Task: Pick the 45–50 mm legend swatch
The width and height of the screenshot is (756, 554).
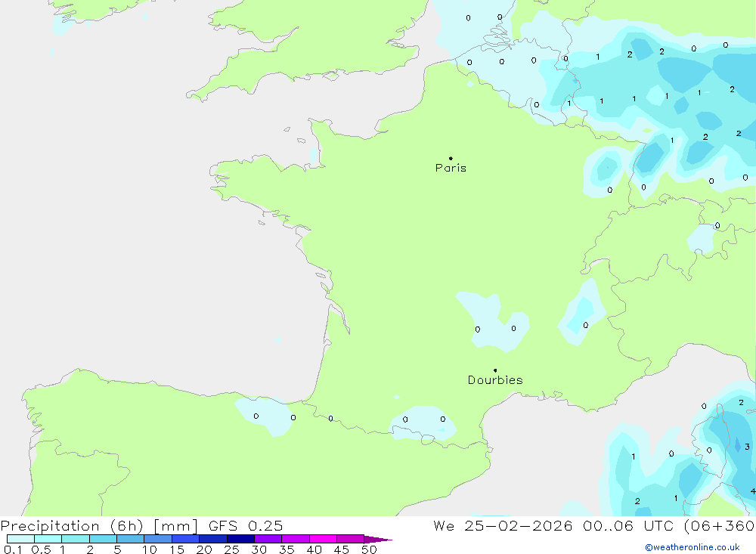Action: [x=351, y=539]
